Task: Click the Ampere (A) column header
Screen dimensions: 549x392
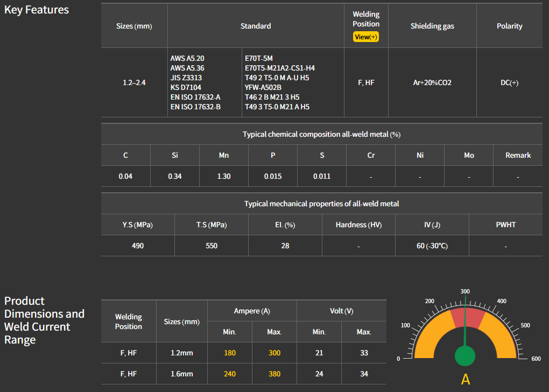Action: click(x=252, y=311)
